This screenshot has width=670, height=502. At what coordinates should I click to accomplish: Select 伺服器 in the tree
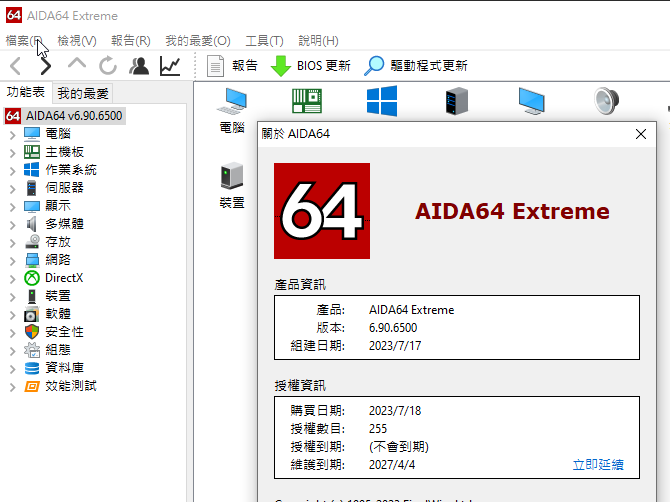[x=65, y=188]
